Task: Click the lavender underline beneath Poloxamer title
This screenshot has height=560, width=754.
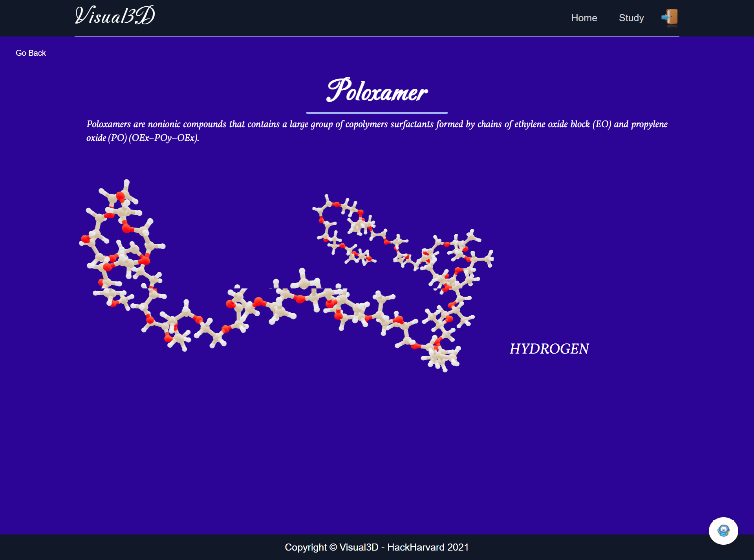Action: 377,113
